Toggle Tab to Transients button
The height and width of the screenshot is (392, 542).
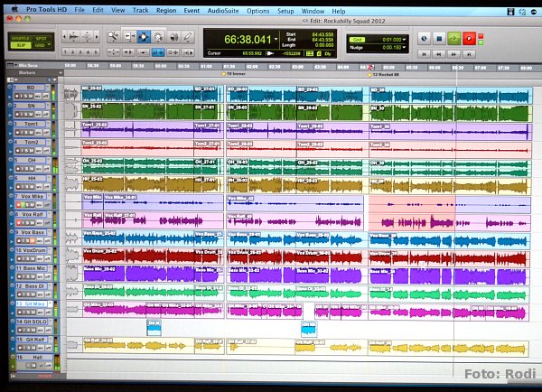(128, 52)
